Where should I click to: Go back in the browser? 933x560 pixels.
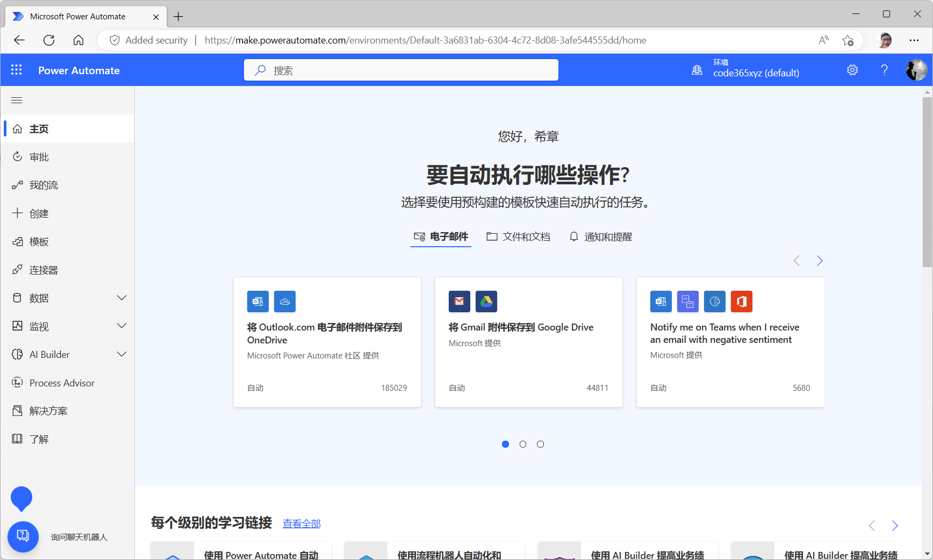pos(19,40)
